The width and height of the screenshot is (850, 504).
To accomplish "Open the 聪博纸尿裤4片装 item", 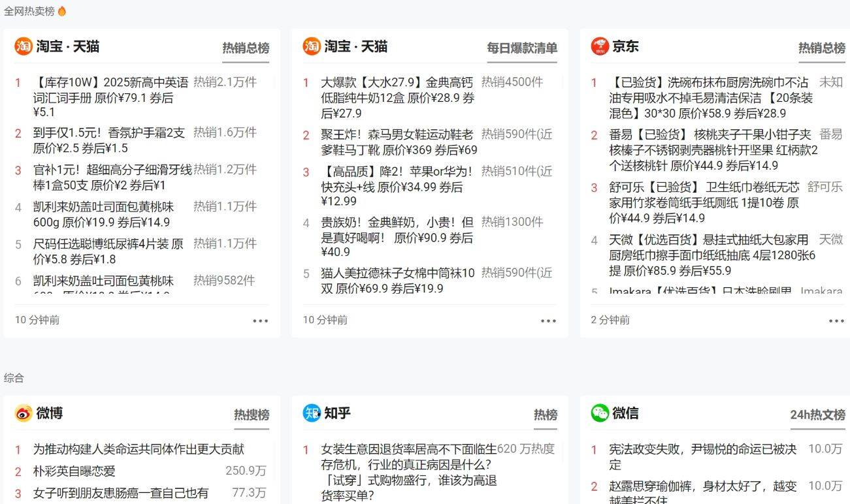I will click(108, 252).
